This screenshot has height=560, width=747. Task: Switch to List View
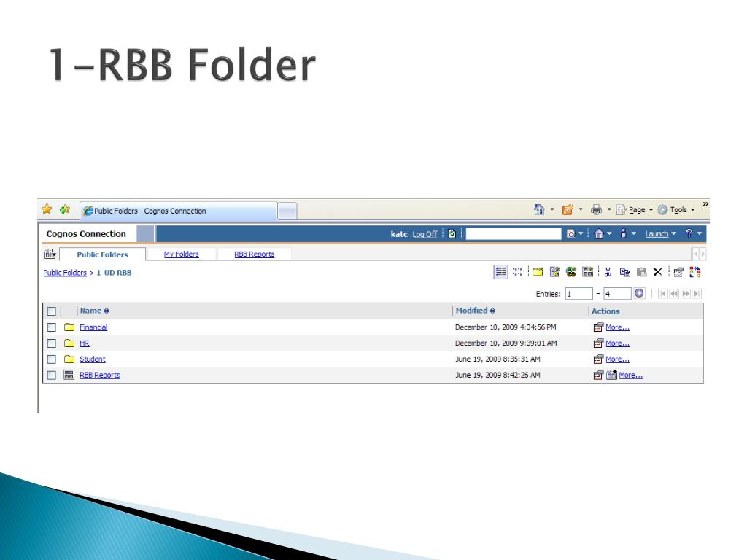point(500,272)
